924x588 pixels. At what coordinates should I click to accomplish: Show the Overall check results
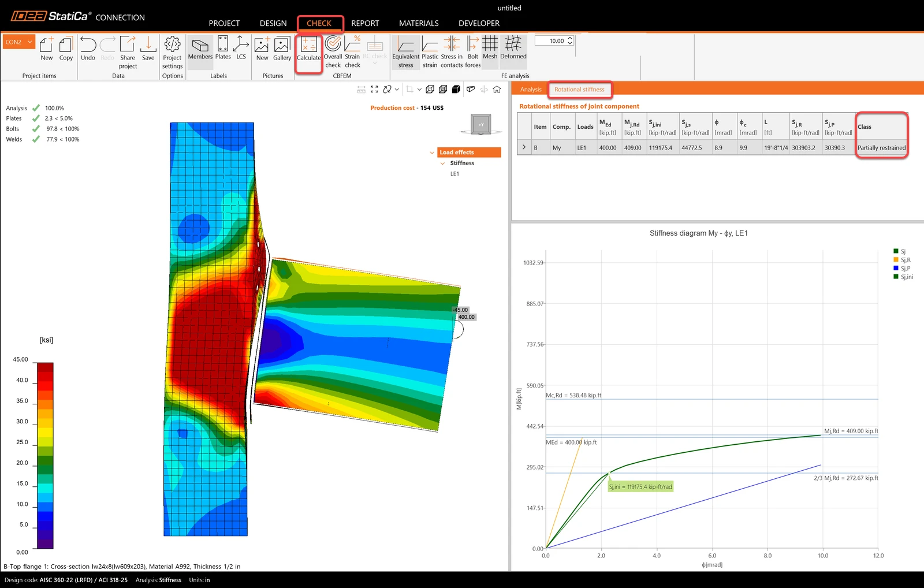click(333, 52)
